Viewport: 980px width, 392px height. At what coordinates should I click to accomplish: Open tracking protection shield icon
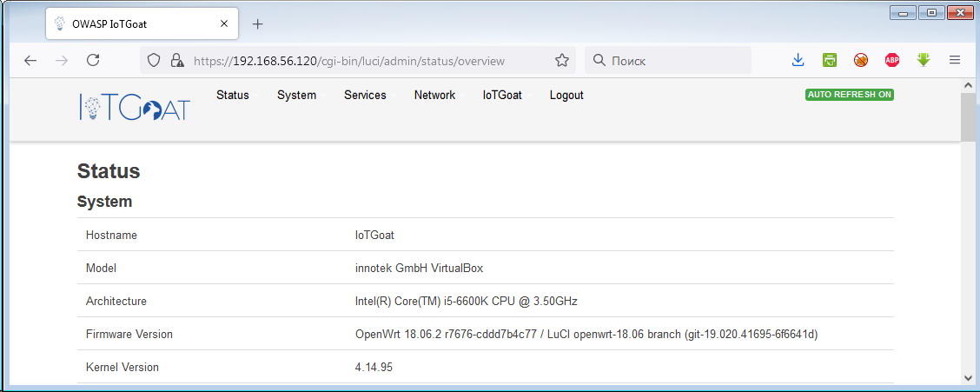tap(154, 60)
